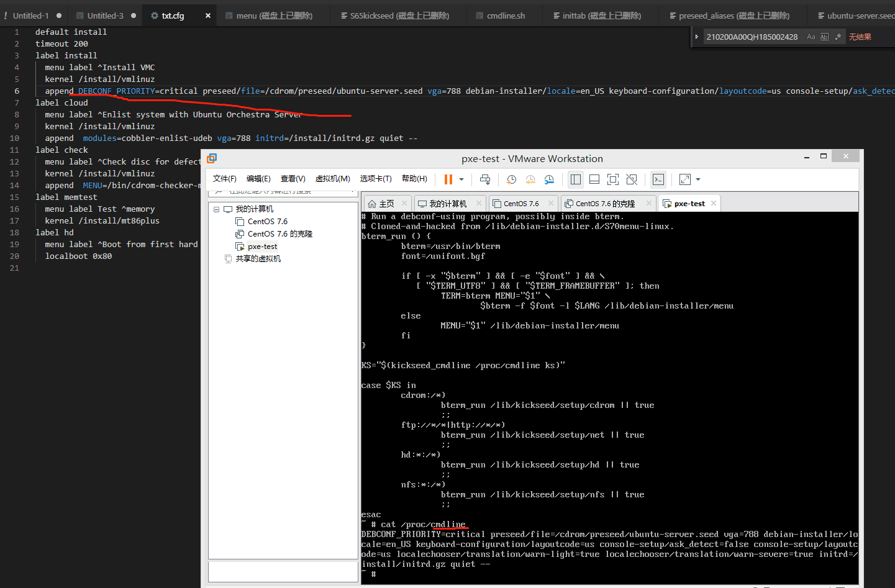Screen dimensions: 895x588
Task: Click 'timeout 200' text in the editor
Action: (61, 43)
